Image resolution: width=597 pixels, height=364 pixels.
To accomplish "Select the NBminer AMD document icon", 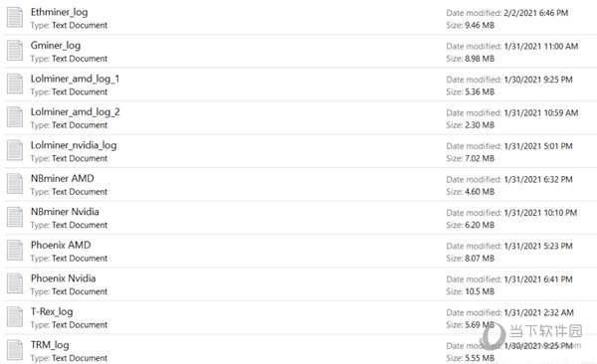I will (x=15, y=184).
